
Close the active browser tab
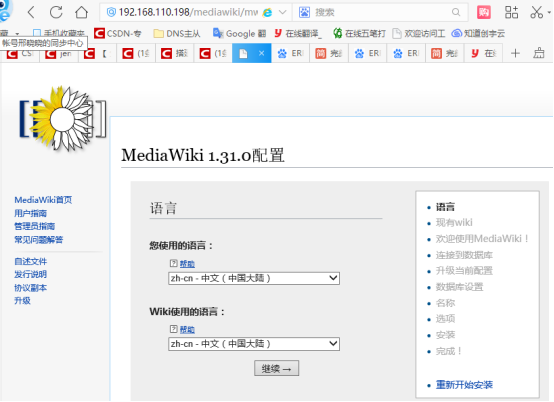pos(261,53)
